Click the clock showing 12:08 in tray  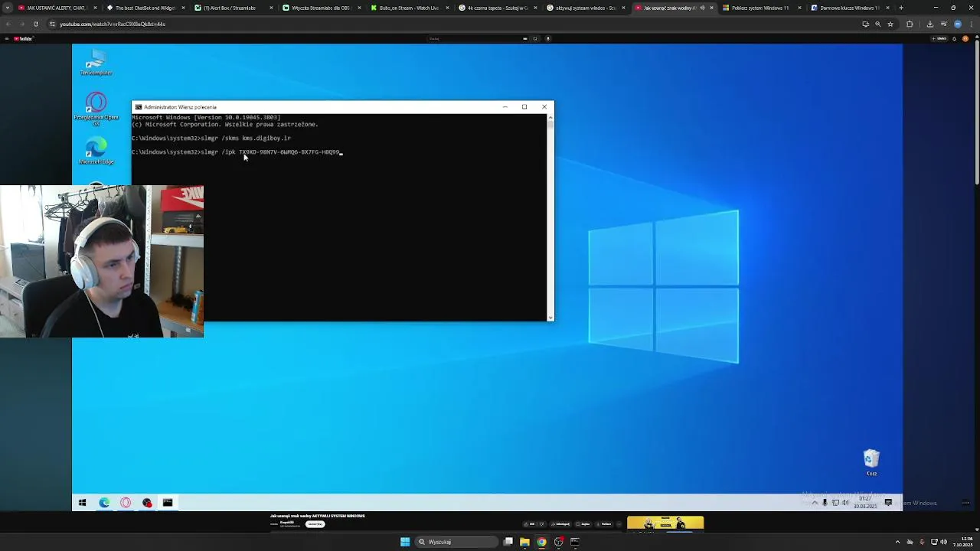coord(962,542)
